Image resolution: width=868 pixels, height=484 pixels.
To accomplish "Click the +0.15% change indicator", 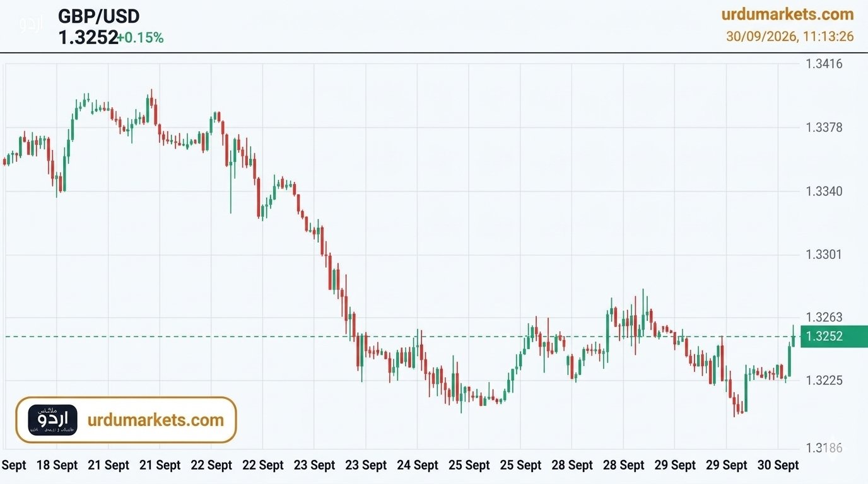I will 141,38.
